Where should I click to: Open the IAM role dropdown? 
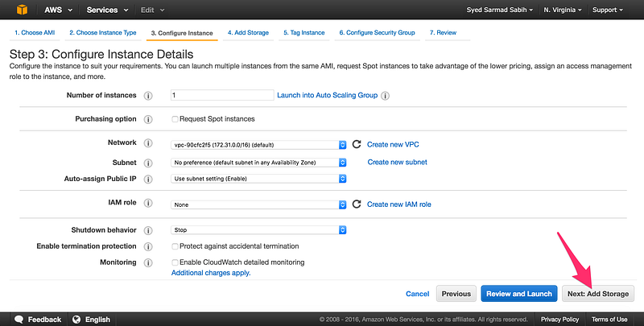[x=258, y=204]
